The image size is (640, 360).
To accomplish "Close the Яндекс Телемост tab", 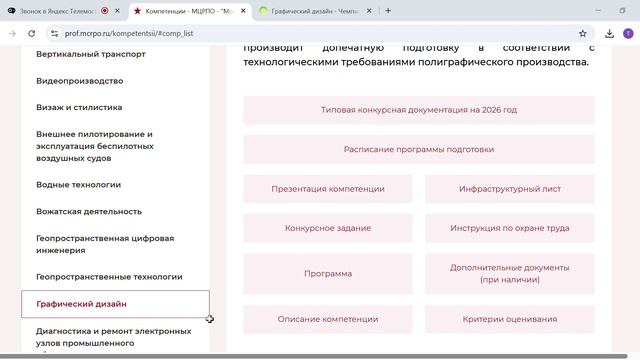I will (117, 11).
